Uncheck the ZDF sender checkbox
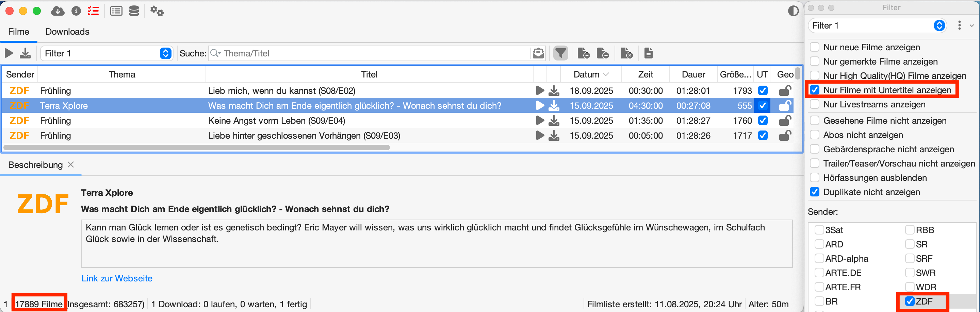The height and width of the screenshot is (312, 980). pos(910,301)
